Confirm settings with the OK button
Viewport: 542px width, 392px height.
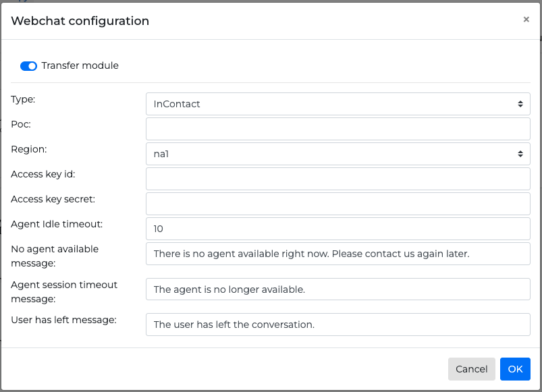515,369
